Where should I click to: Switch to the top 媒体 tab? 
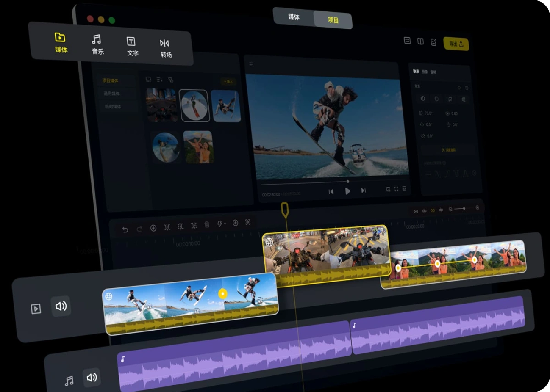pos(294,17)
